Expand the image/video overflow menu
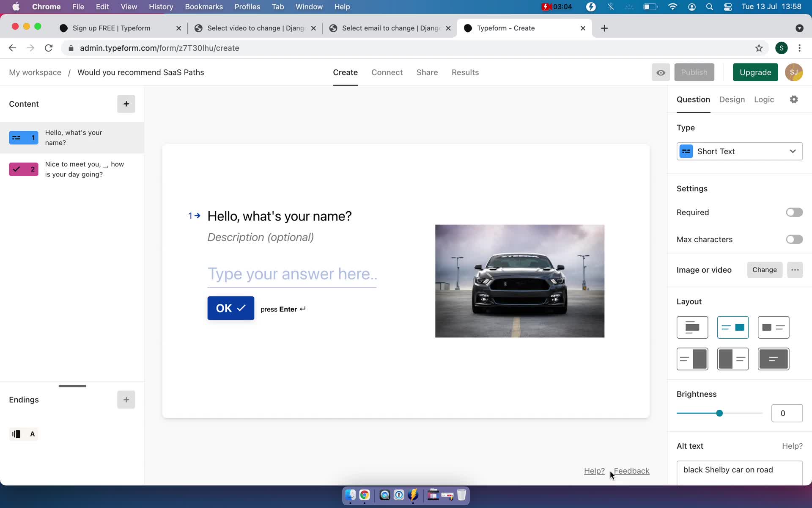The image size is (812, 508). [x=795, y=270]
